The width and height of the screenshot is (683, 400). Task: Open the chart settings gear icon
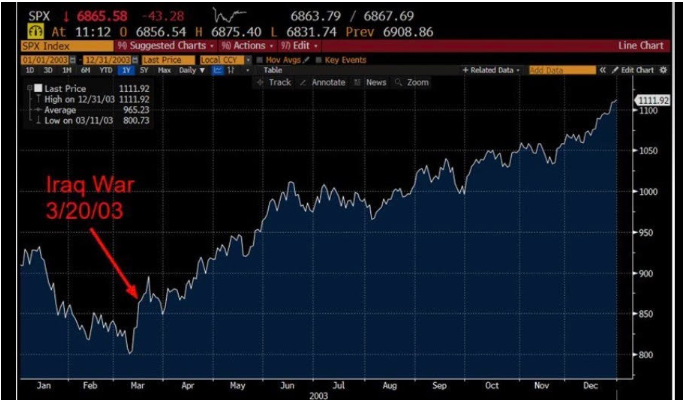click(x=663, y=70)
